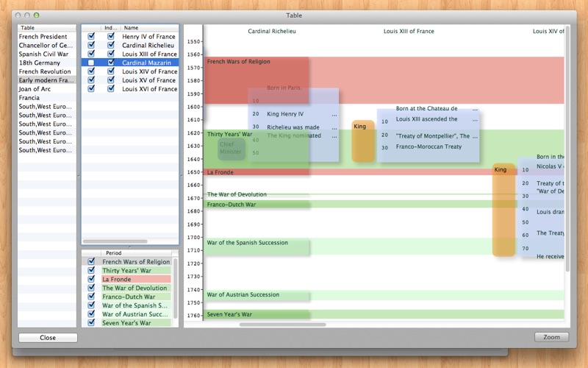Image resolution: width=588 pixels, height=368 pixels.
Task: Click War of Austrian Succession band
Action: pos(384,295)
